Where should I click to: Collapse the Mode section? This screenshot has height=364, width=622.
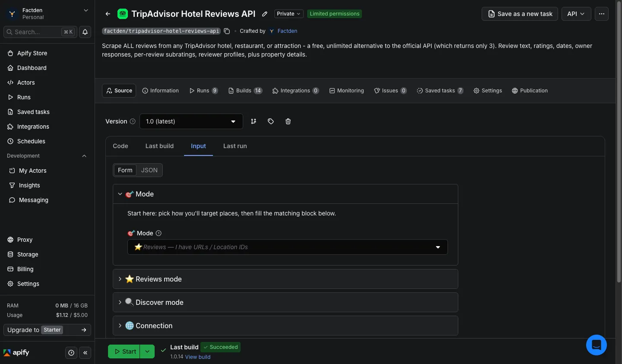point(285,194)
